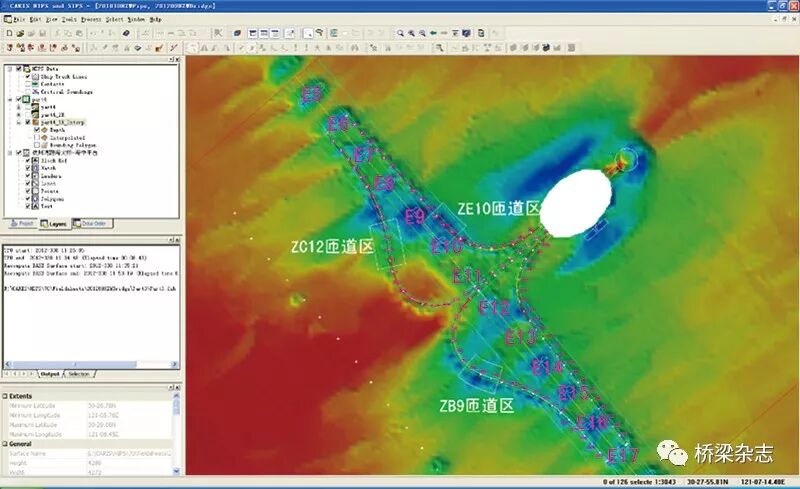Toggle the Ship Track Lines layer checkbox
Image resolution: width=800 pixels, height=489 pixels.
28,77
